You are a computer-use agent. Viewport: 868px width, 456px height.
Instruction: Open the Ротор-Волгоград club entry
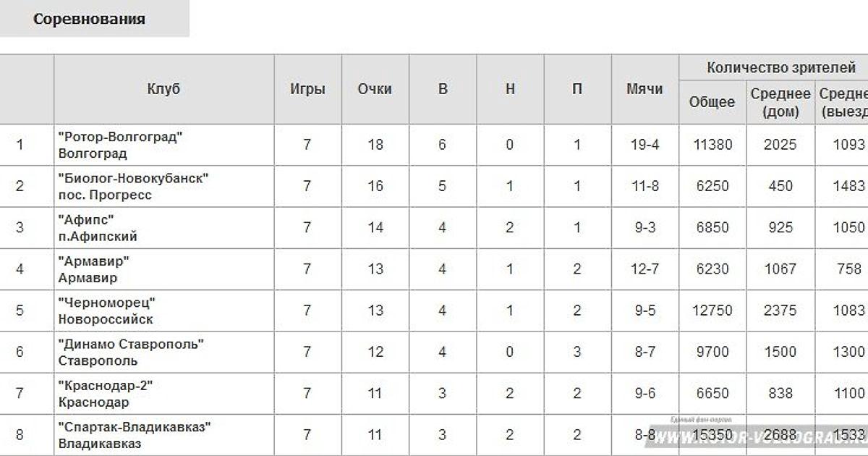tap(120, 145)
